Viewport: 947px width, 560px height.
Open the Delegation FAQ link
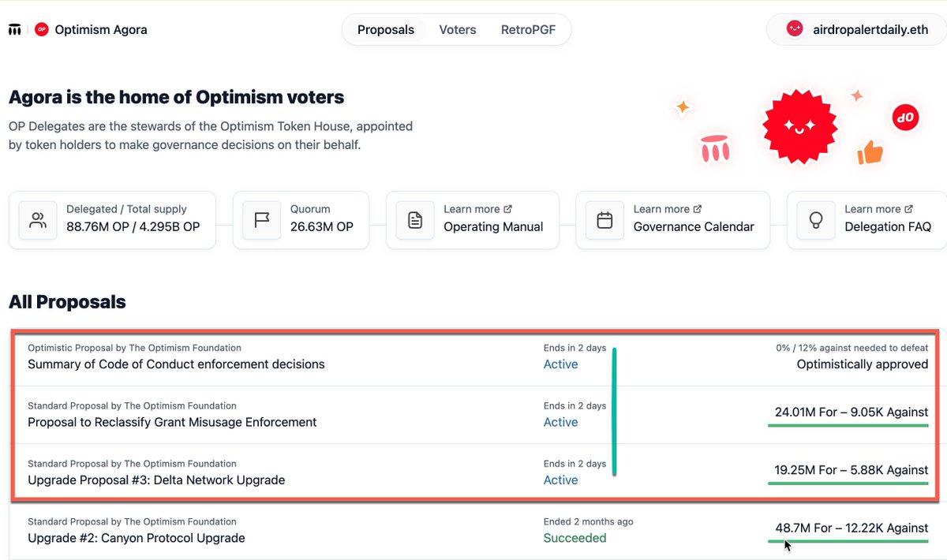pyautogui.click(x=888, y=227)
